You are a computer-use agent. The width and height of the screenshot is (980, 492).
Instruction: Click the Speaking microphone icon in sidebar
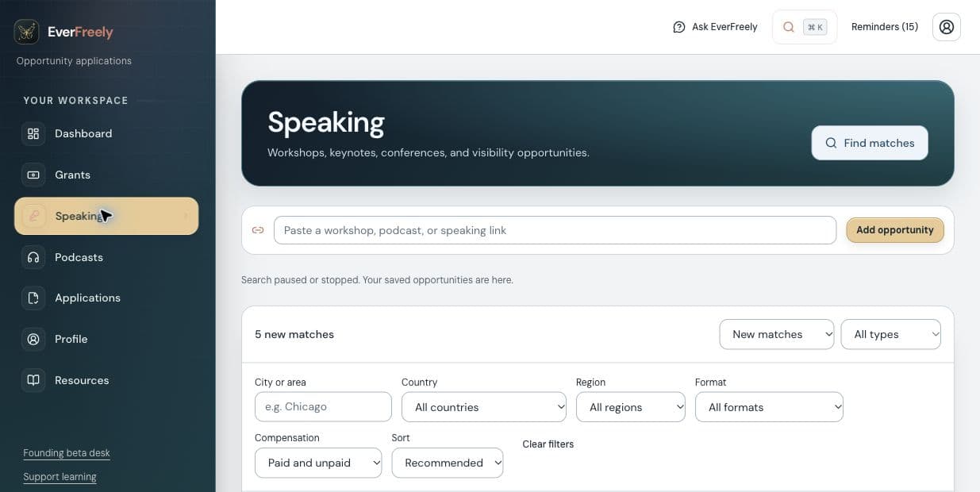pyautogui.click(x=33, y=216)
